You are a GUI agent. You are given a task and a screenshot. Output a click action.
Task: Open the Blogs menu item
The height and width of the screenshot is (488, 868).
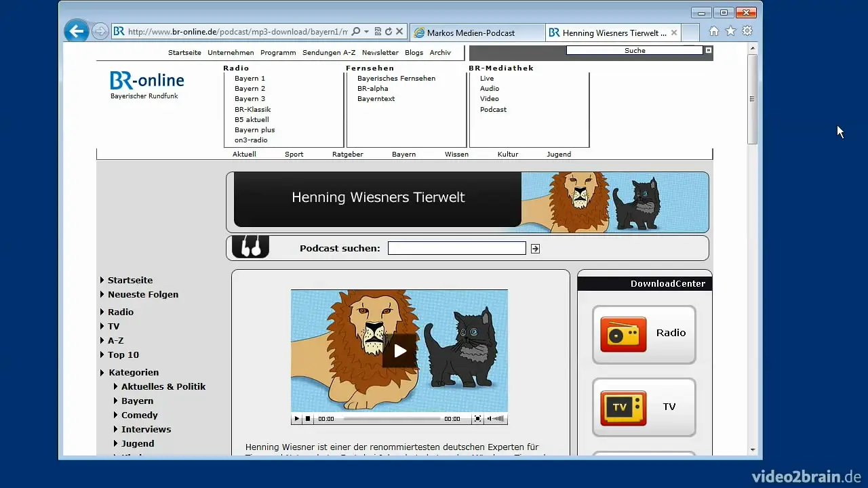[x=414, y=53]
